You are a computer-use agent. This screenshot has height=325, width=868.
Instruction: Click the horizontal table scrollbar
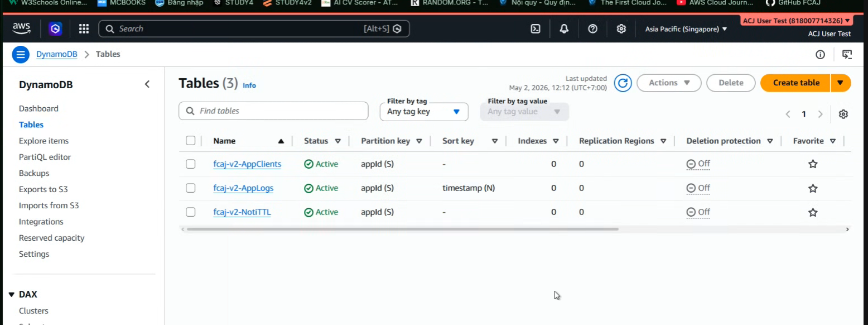point(403,229)
